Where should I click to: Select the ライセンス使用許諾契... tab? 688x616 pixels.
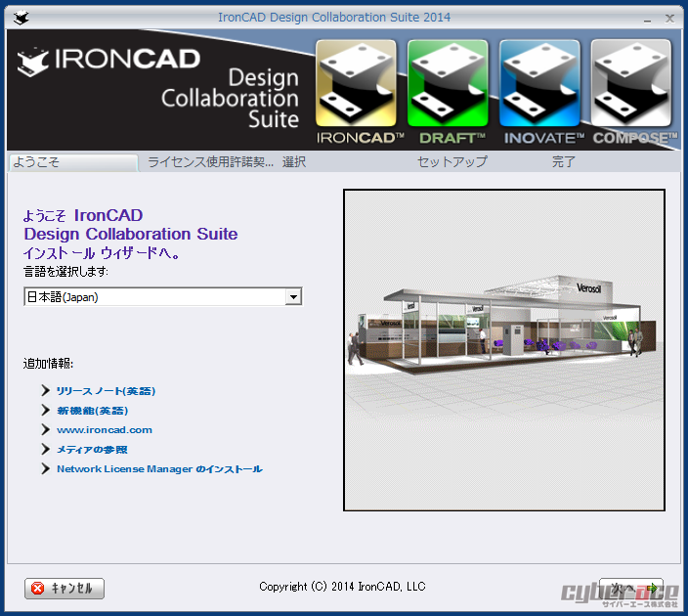pos(210,162)
